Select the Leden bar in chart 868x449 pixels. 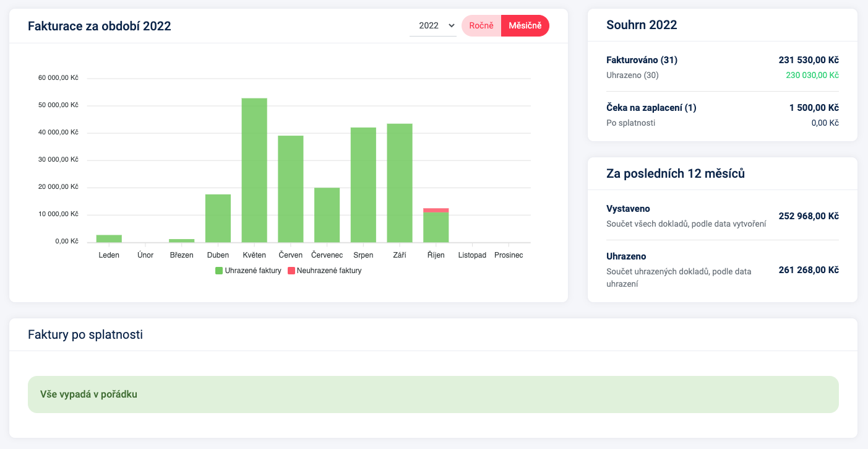tap(109, 238)
